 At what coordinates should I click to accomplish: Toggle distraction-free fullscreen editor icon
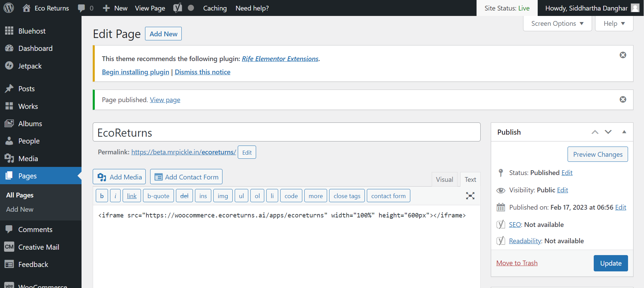coord(470,196)
